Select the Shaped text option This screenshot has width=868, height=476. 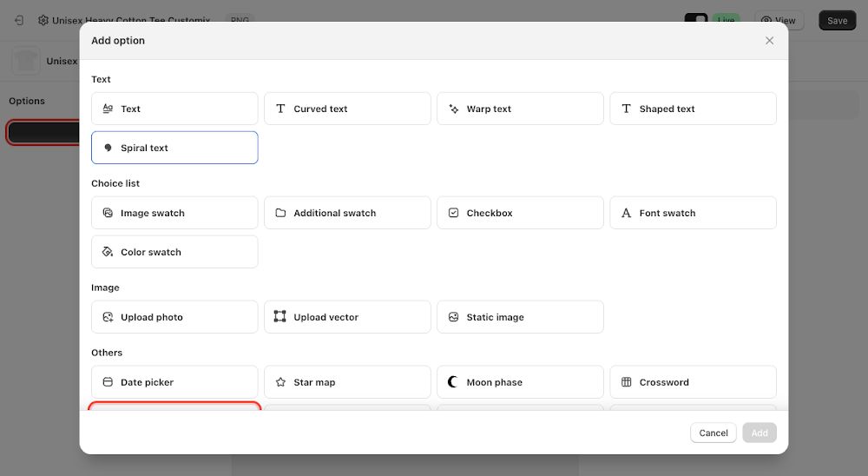point(693,109)
